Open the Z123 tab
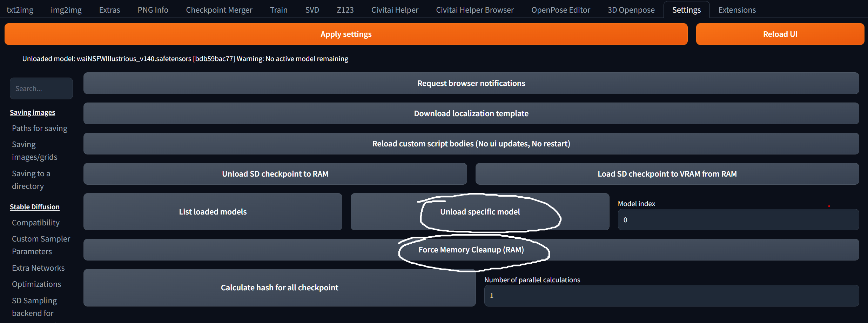The width and height of the screenshot is (868, 323). tap(345, 10)
